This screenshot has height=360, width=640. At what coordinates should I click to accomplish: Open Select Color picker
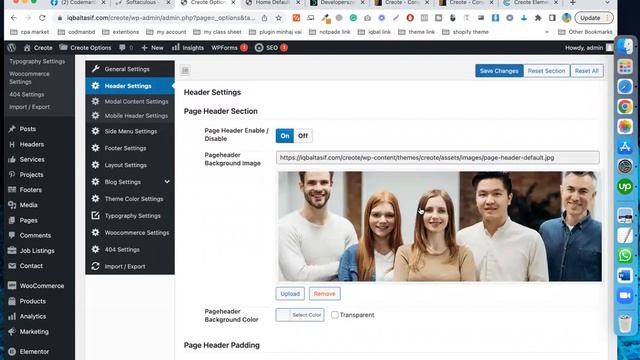[300, 315]
